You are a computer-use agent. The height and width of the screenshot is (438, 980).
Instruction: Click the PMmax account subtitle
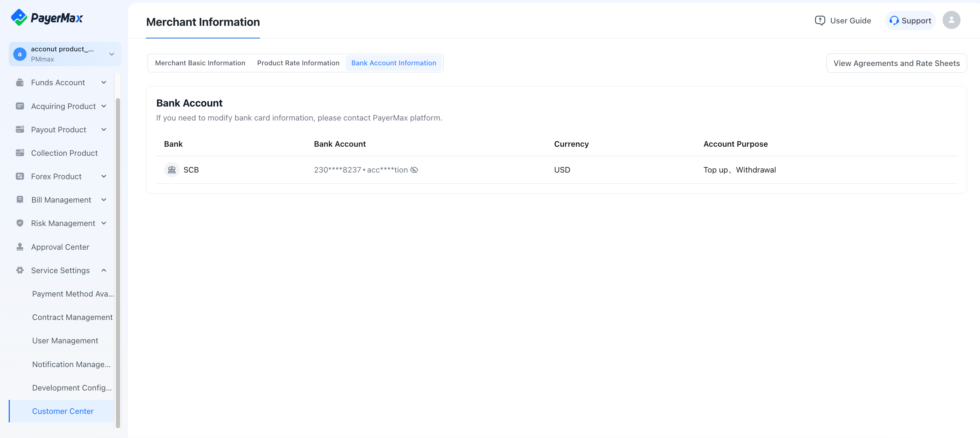tap(42, 59)
